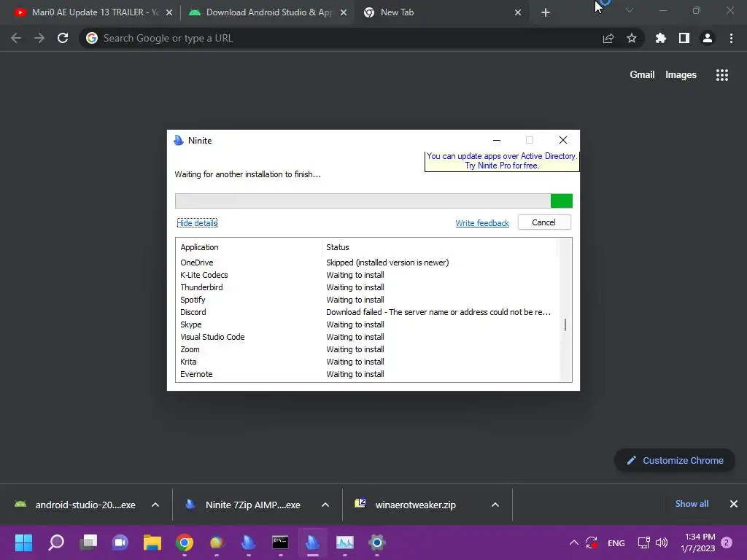Select the Zoom row
The height and width of the screenshot is (560, 747).
366,349
